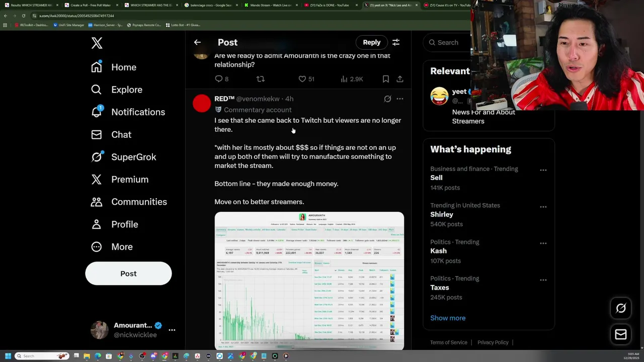Open the account menu for @nickwicklee

click(133, 330)
